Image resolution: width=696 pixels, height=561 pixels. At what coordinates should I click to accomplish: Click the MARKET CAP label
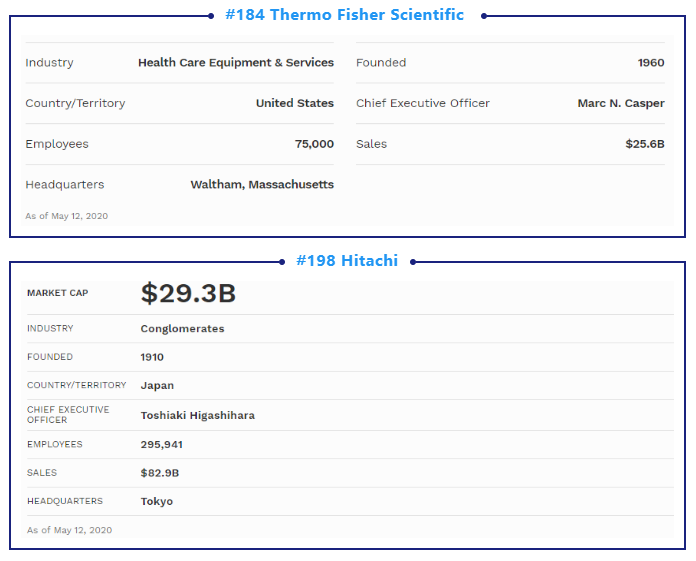58,293
